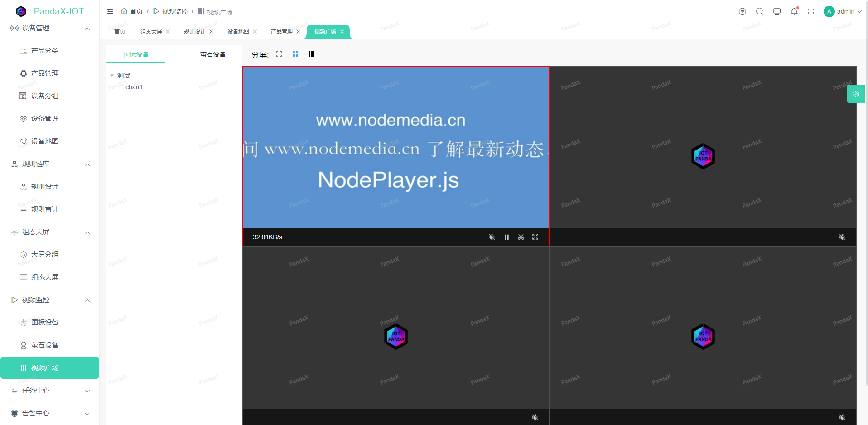Toggle the sidebar collapse hamburger icon

pyautogui.click(x=110, y=11)
